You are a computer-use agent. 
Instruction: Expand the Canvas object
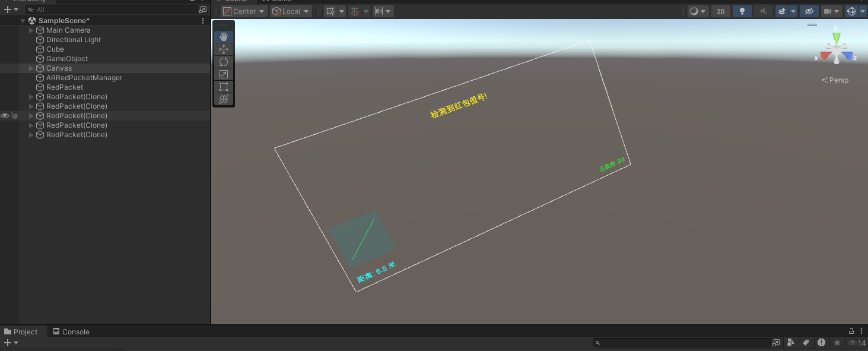pyautogui.click(x=31, y=68)
